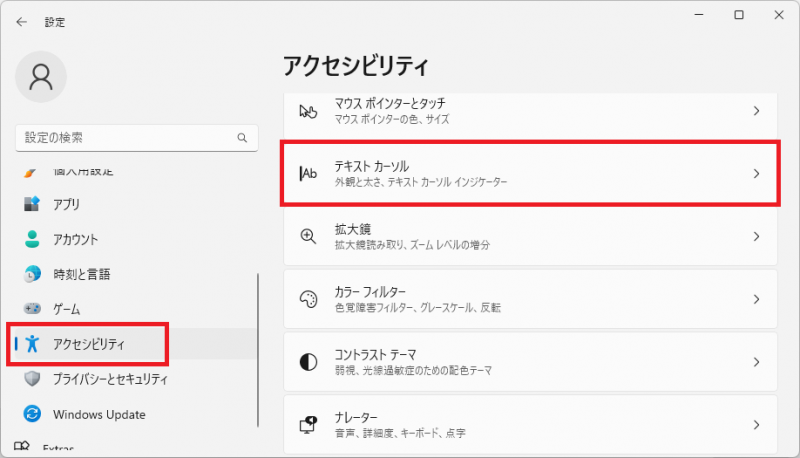
Task: Select the アプリ sidebar icon
Action: tap(32, 204)
